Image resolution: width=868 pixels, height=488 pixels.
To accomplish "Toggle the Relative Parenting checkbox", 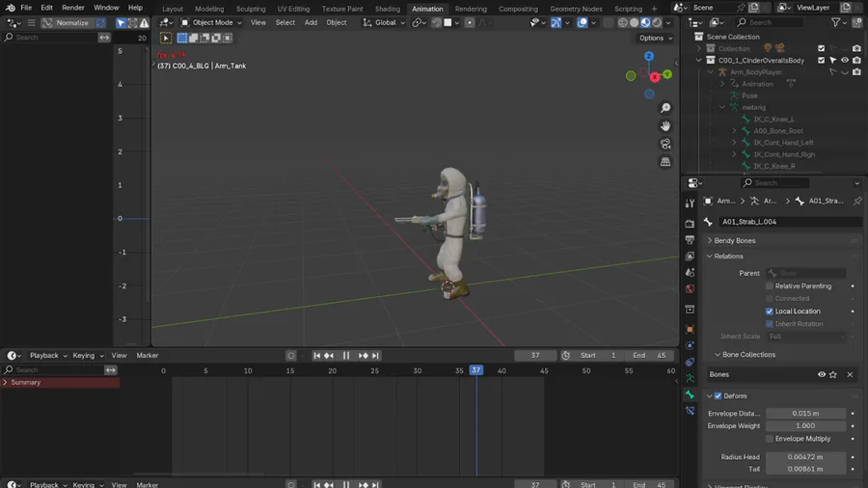I will pos(769,286).
